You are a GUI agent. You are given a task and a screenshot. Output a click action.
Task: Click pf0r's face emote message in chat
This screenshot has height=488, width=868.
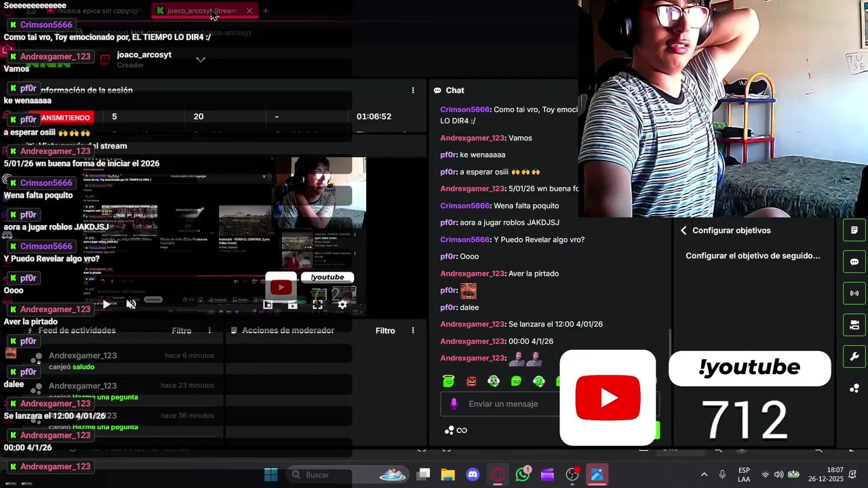coord(469,291)
